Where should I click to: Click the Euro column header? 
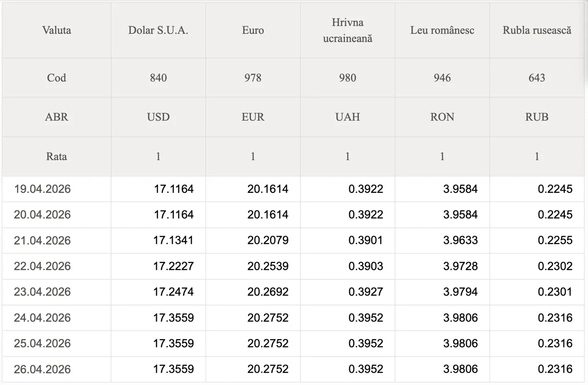pos(253,30)
